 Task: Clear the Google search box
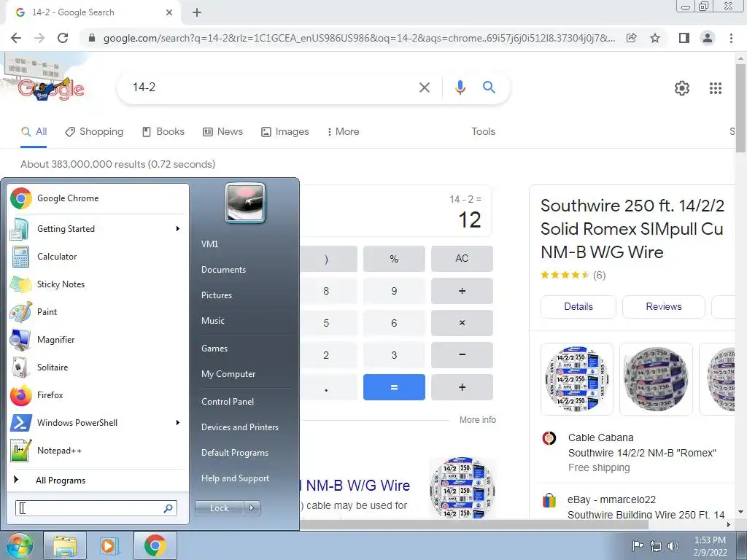click(424, 87)
